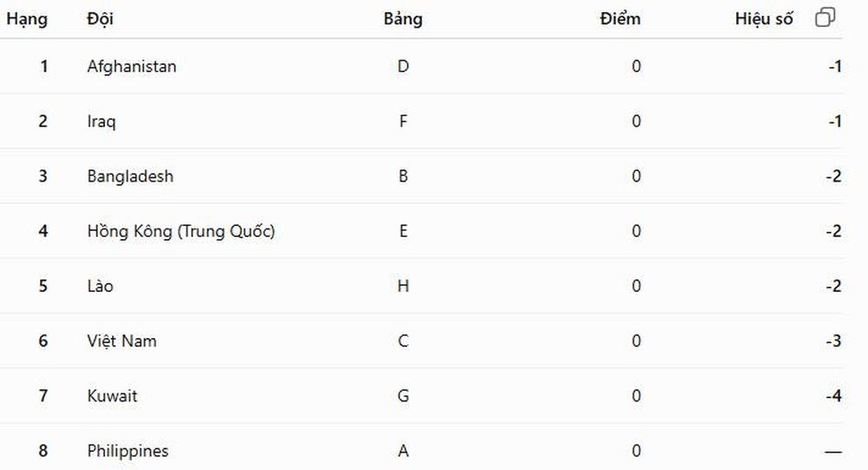
Task: Click the Bangladesh team cell
Action: coord(130,176)
